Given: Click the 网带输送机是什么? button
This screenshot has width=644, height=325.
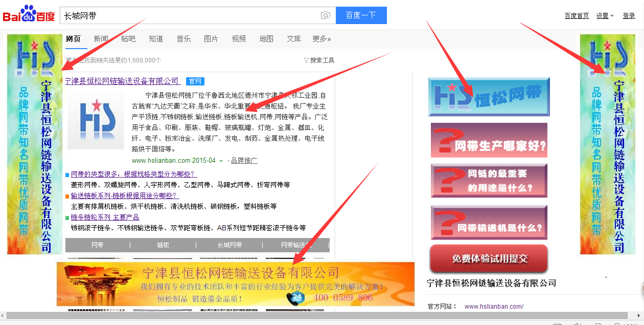Looking at the screenshot, I should pos(489,223).
